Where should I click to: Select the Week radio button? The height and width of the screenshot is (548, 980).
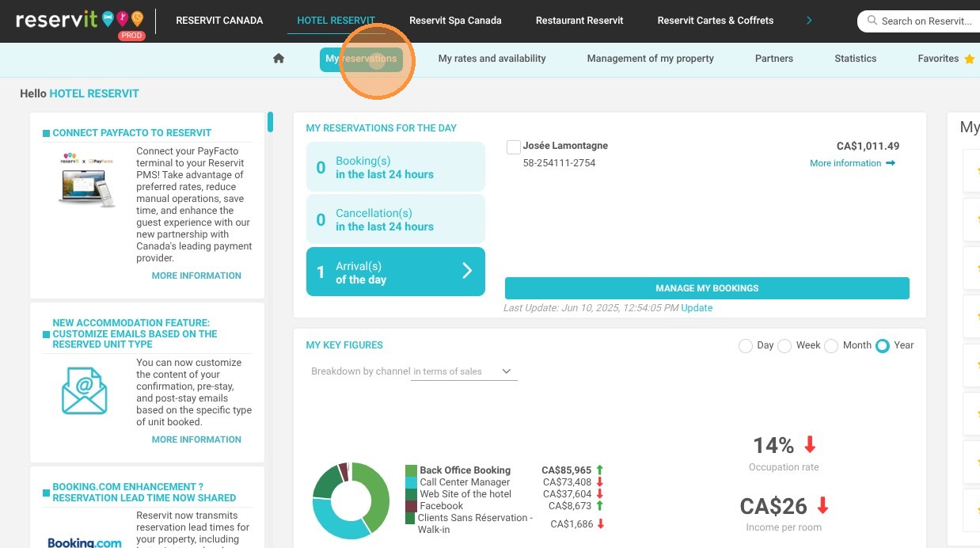pyautogui.click(x=784, y=346)
